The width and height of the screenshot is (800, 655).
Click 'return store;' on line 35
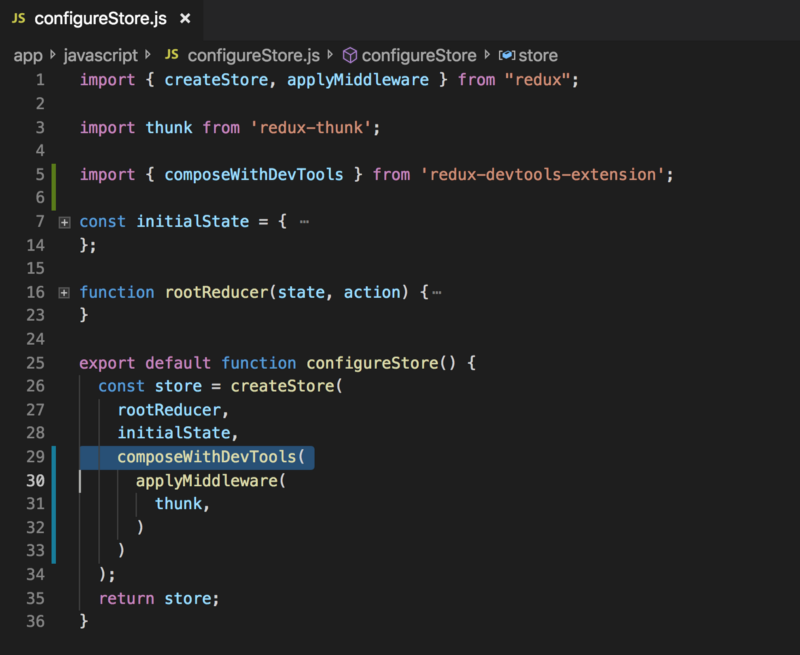tap(158, 598)
